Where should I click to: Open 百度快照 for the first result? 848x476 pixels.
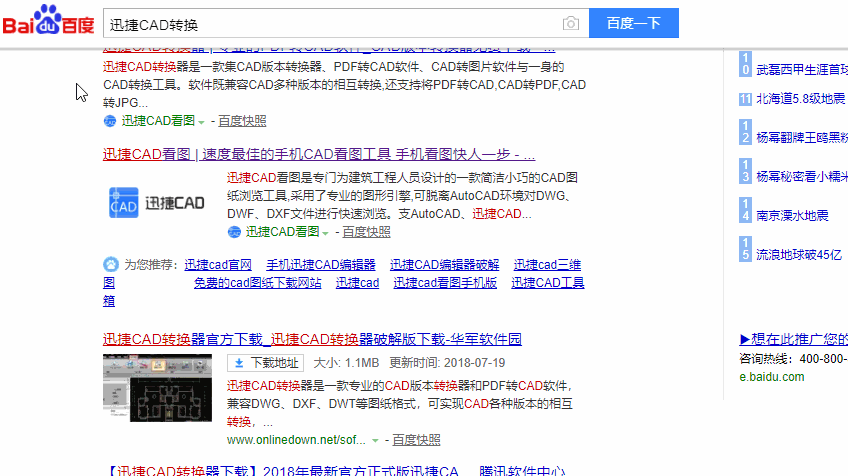pyautogui.click(x=242, y=121)
